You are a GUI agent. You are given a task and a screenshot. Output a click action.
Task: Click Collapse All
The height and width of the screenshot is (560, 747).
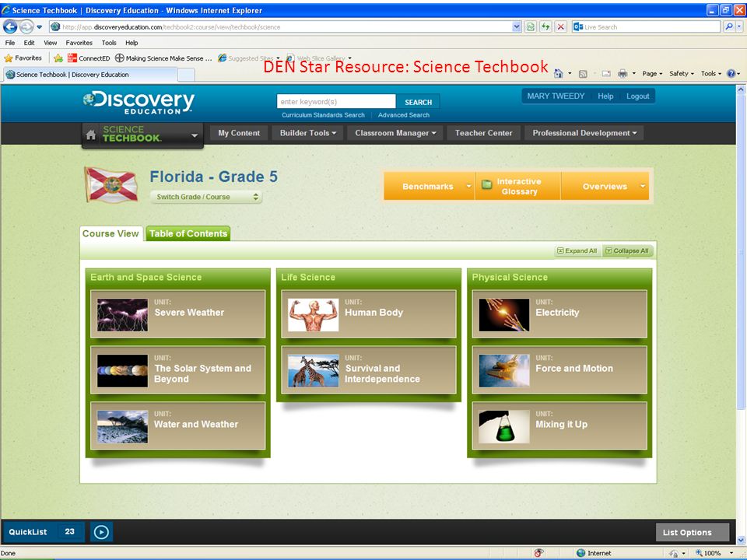[x=627, y=251]
